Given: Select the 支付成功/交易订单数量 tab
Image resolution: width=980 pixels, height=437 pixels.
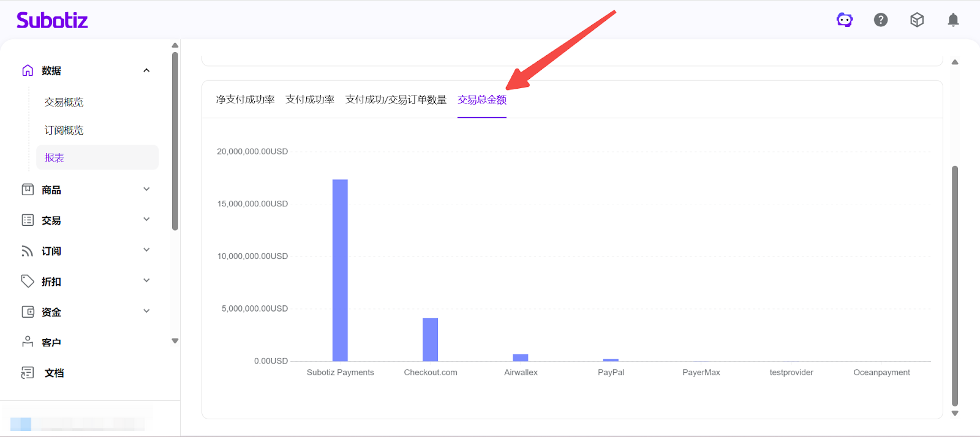Looking at the screenshot, I should pyautogui.click(x=396, y=100).
